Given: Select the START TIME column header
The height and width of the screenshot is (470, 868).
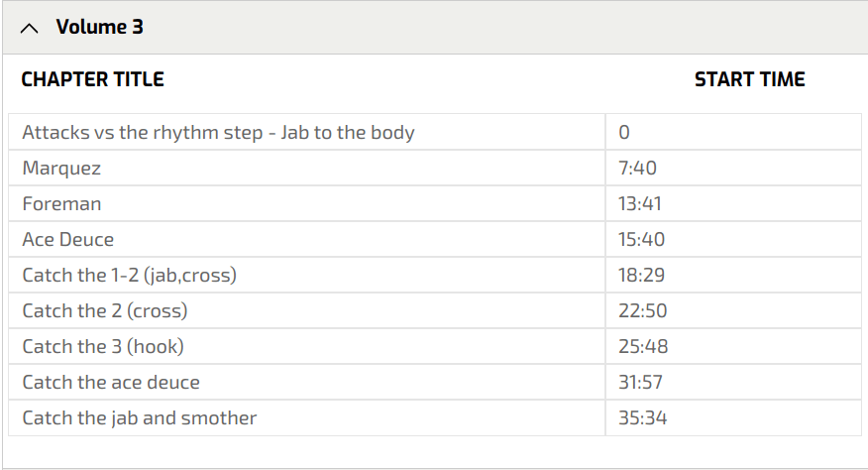Looking at the screenshot, I should tap(749, 79).
